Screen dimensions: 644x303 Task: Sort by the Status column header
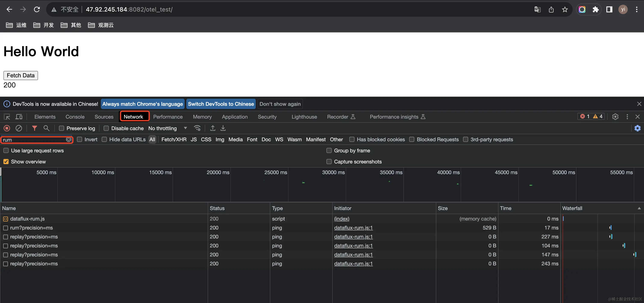239,208
